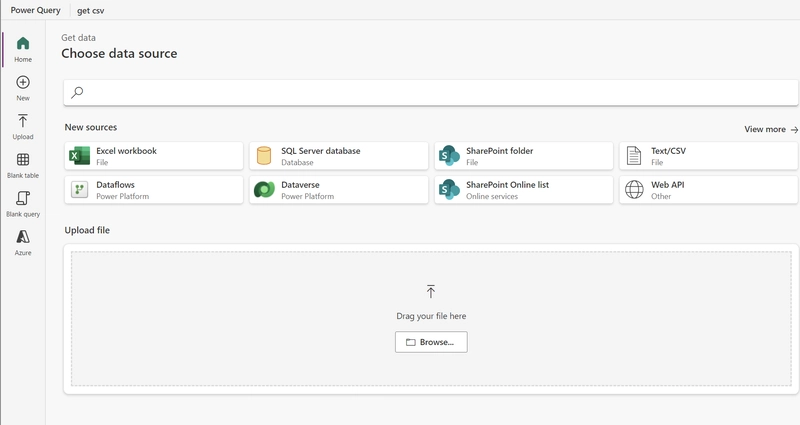Click the Choose data source heading
The width and height of the screenshot is (800, 425).
(119, 54)
